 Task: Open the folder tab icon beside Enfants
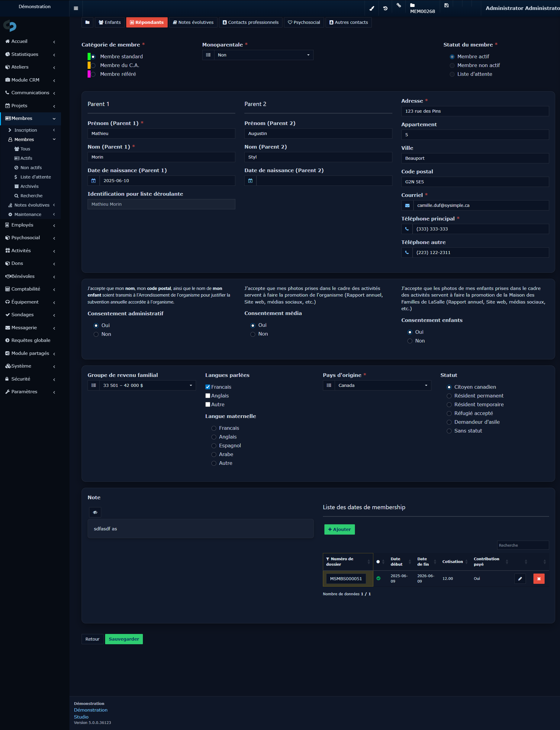pyautogui.click(x=87, y=22)
